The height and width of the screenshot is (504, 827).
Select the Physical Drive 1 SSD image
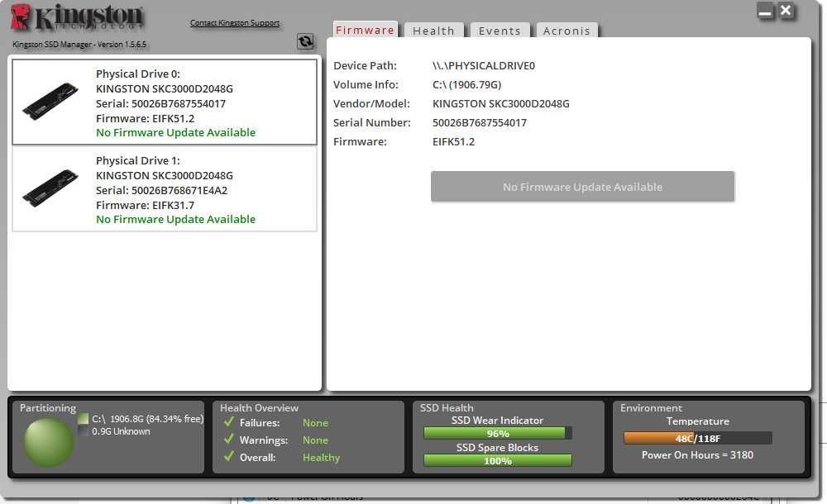click(50, 188)
